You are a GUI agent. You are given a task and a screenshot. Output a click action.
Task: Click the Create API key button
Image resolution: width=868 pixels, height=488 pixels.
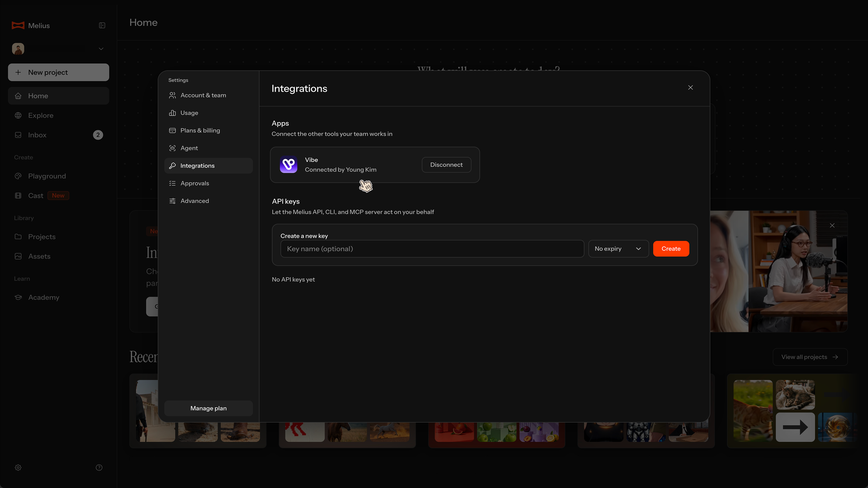click(x=671, y=249)
